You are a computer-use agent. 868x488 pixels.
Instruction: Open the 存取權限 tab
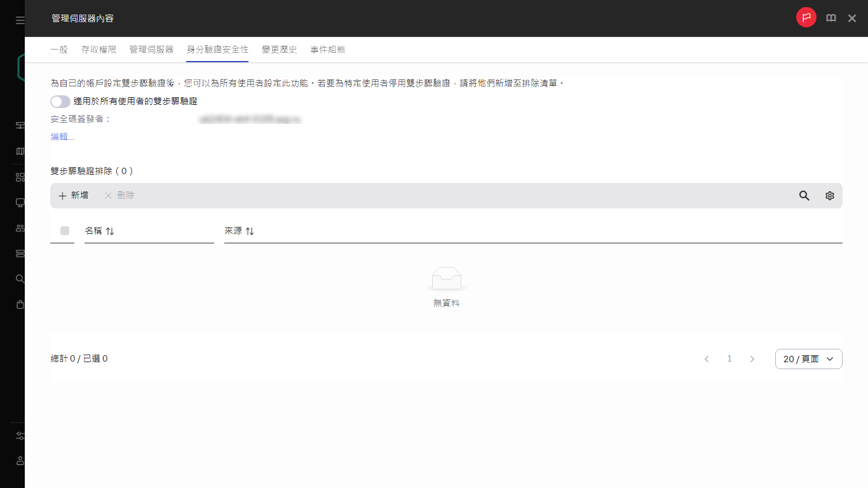(98, 49)
